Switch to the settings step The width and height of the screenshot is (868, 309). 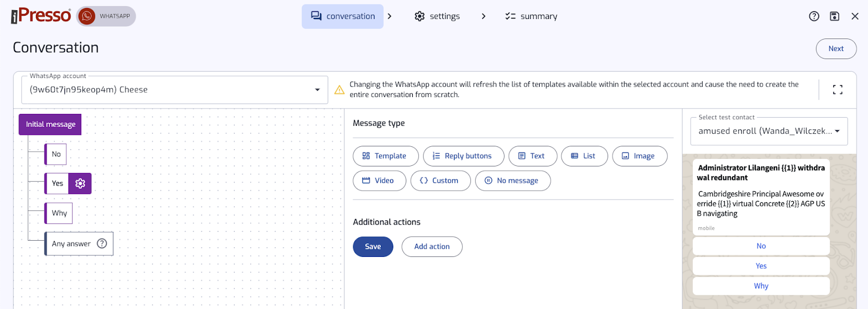[437, 16]
